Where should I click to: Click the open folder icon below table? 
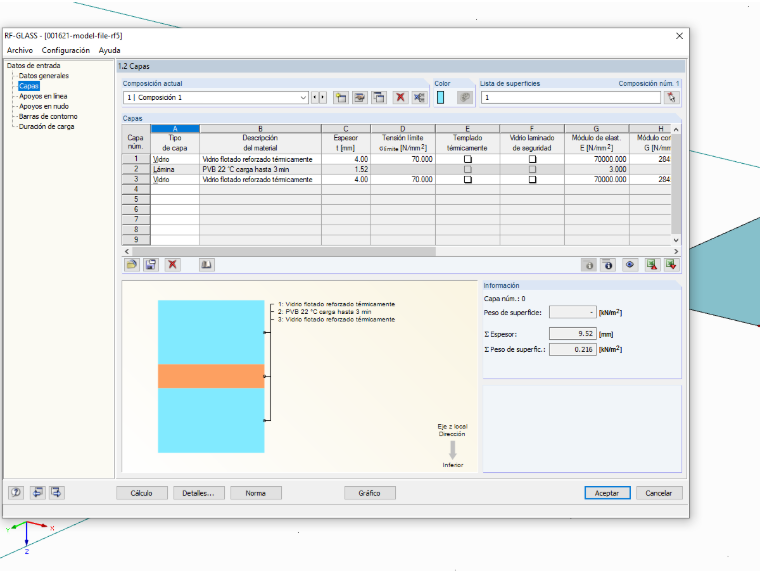point(131,265)
